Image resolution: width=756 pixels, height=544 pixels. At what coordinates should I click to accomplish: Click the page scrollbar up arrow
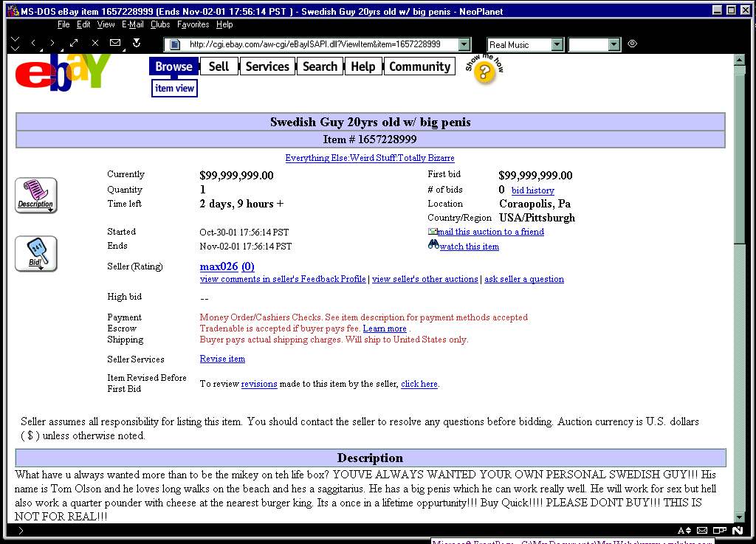pyautogui.click(x=739, y=60)
